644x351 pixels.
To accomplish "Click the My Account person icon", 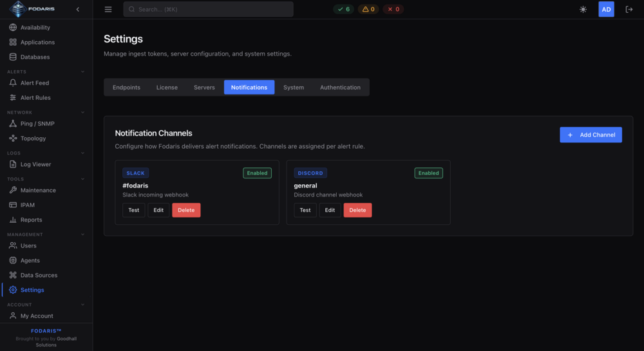I will 13,316.
